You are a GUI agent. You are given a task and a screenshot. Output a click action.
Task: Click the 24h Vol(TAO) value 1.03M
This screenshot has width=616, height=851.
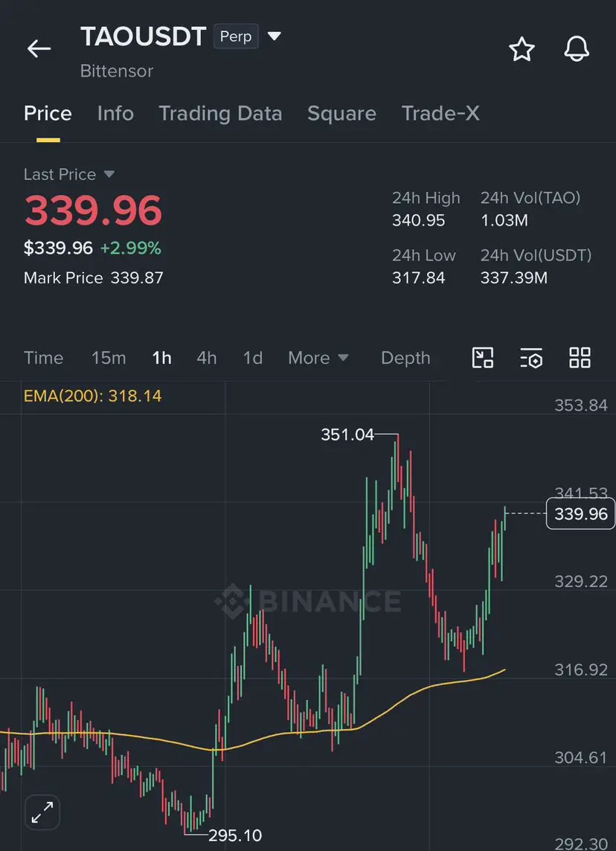(504, 220)
